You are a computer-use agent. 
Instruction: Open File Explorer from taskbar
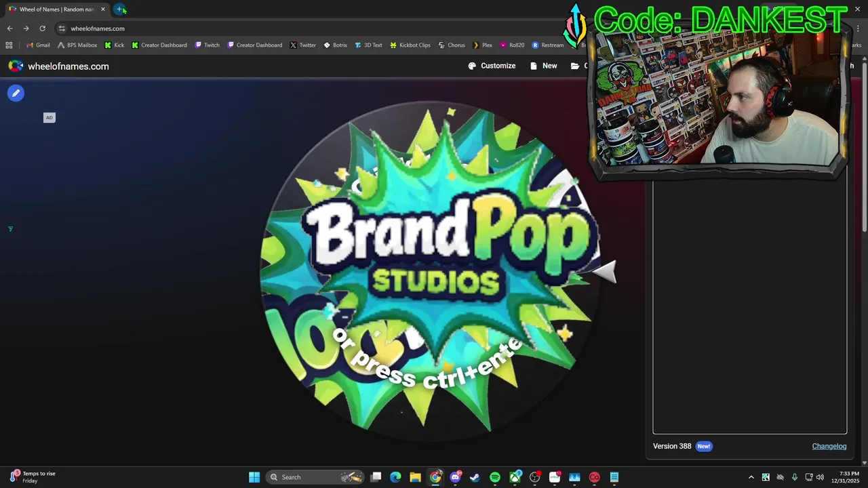[x=415, y=477]
